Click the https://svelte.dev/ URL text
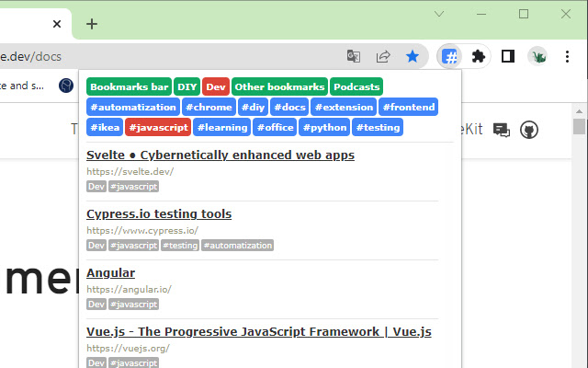The height and width of the screenshot is (368, 588). coord(130,172)
